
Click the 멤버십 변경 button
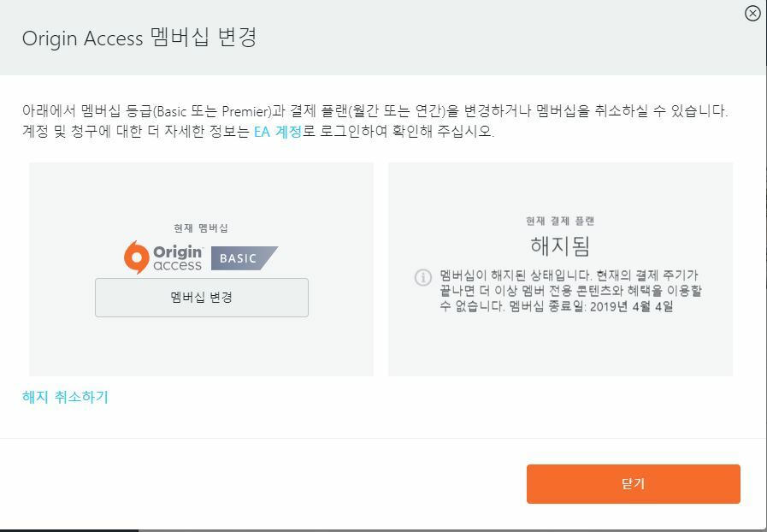click(202, 298)
